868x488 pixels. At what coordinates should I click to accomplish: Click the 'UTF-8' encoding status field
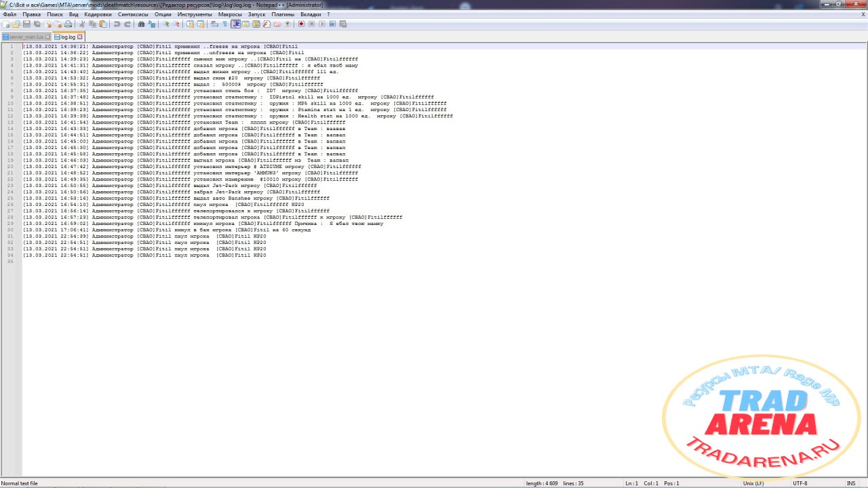coord(800,483)
